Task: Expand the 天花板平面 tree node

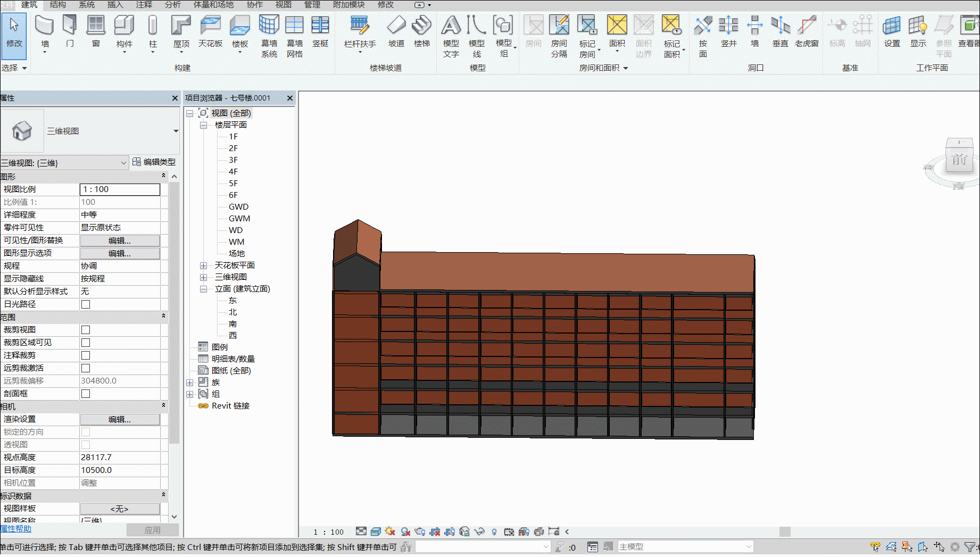Action: coord(203,265)
